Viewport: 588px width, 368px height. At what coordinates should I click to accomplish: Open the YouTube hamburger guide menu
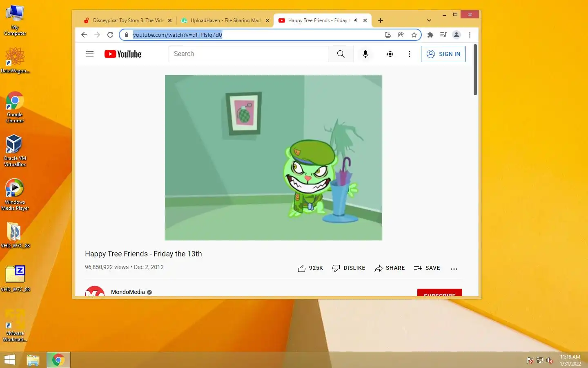point(90,54)
